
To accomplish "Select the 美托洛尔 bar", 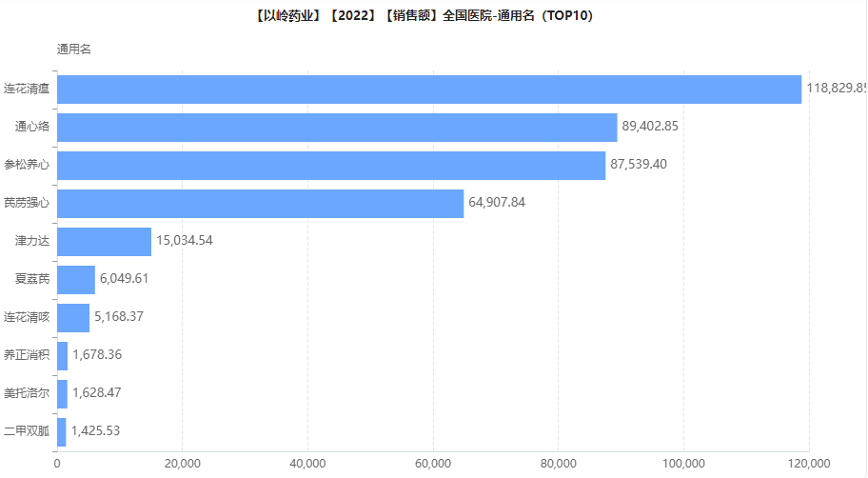I will 62,394.
